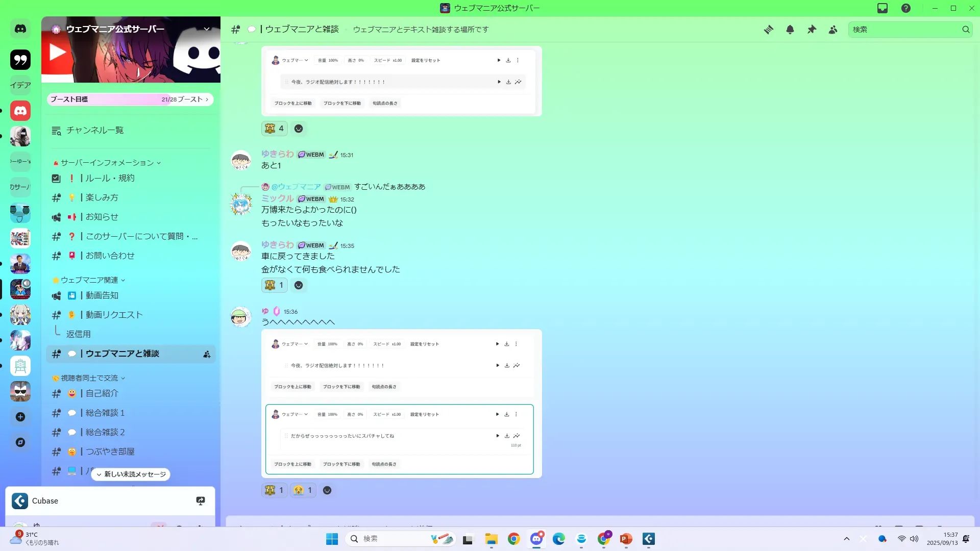
Task: Show the member list icon
Action: (x=833, y=30)
